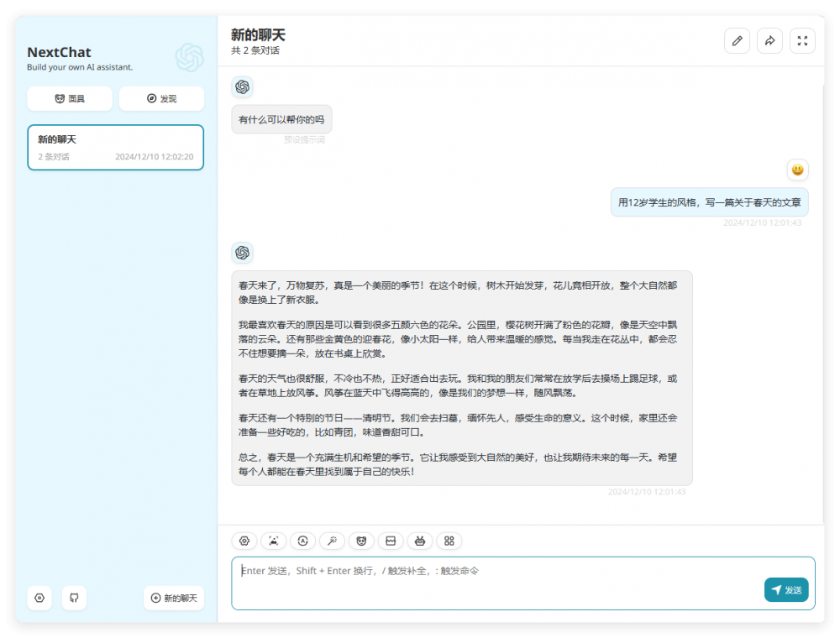Click the pencil edit icon in chat header
Viewport: 840px width, 638px height.
pyautogui.click(x=737, y=41)
